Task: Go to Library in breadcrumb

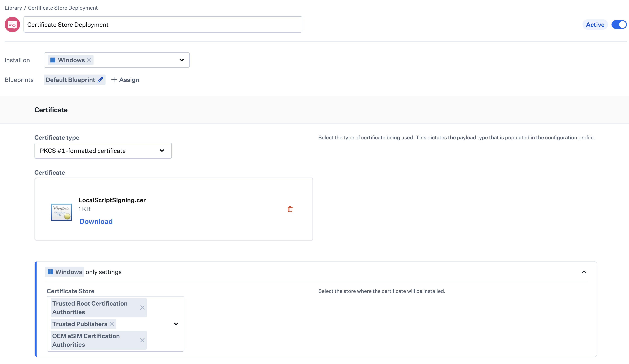Action: [x=13, y=8]
